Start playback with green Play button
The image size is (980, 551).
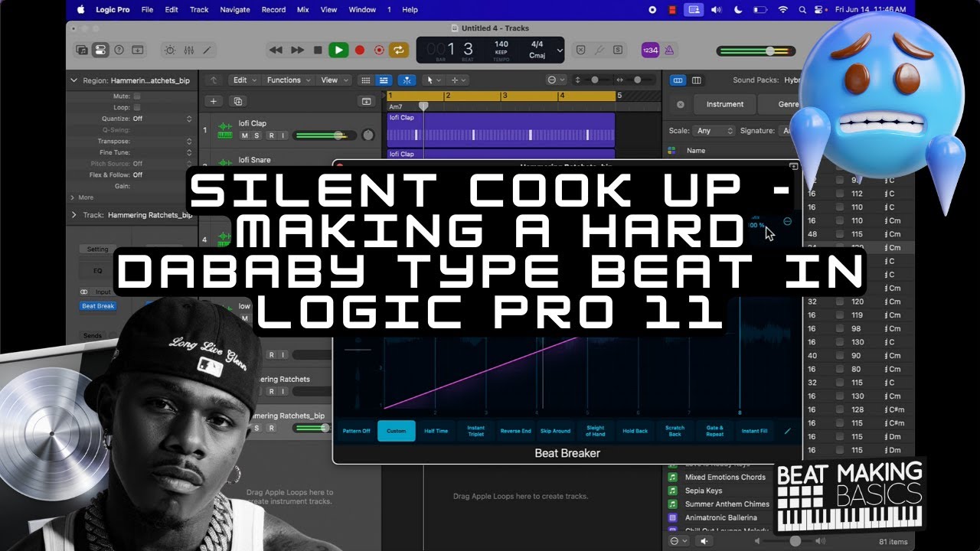click(338, 51)
